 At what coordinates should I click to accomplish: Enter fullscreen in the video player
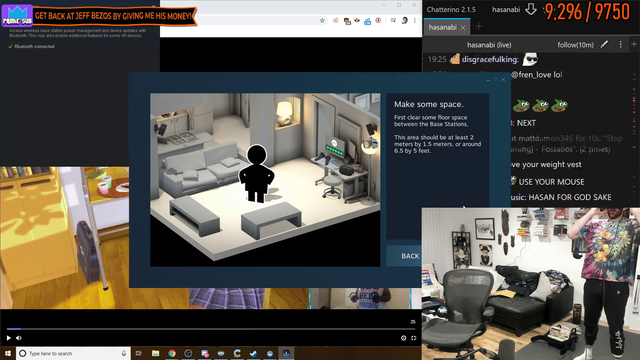coord(413,338)
